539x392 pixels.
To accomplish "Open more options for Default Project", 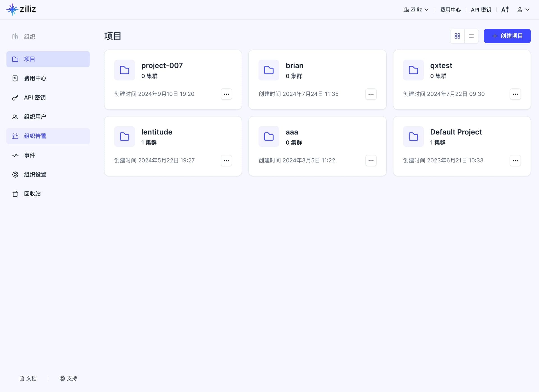I will tap(515, 161).
